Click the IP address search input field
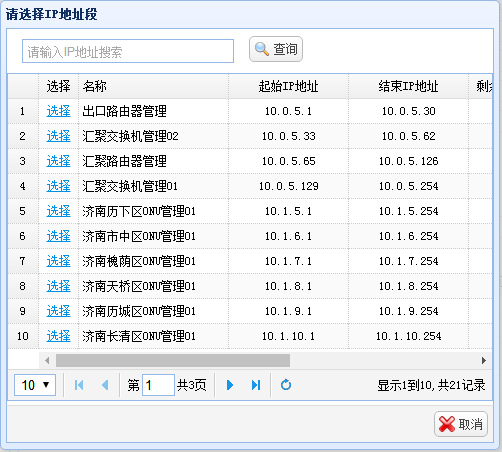Image resolution: width=502 pixels, height=452 pixels. pos(128,51)
